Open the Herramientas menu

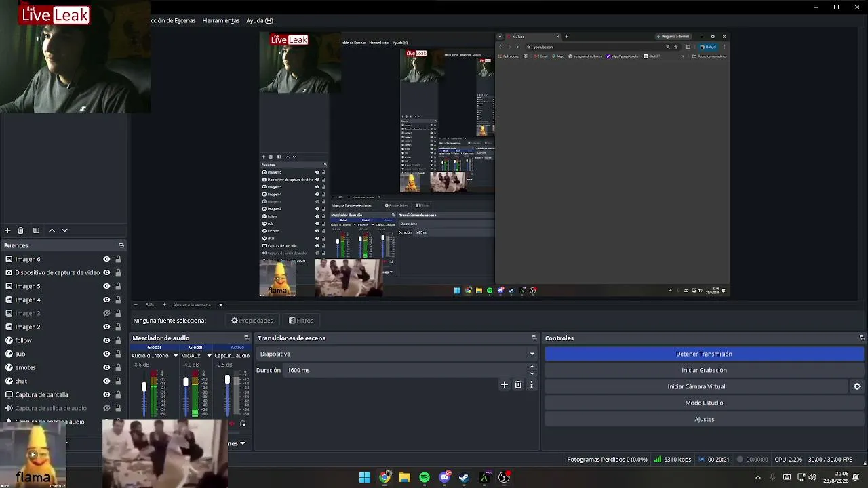[x=221, y=20]
